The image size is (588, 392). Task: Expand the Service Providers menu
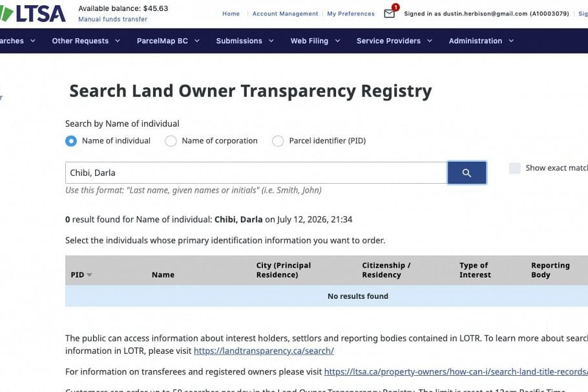click(x=394, y=41)
